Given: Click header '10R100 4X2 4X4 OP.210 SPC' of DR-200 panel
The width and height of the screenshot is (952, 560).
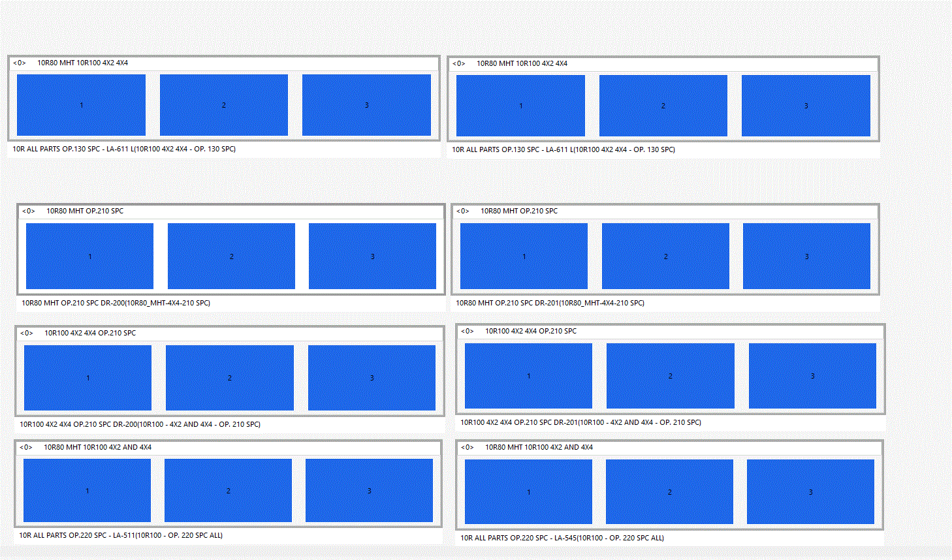Looking at the screenshot, I should pos(90,333).
